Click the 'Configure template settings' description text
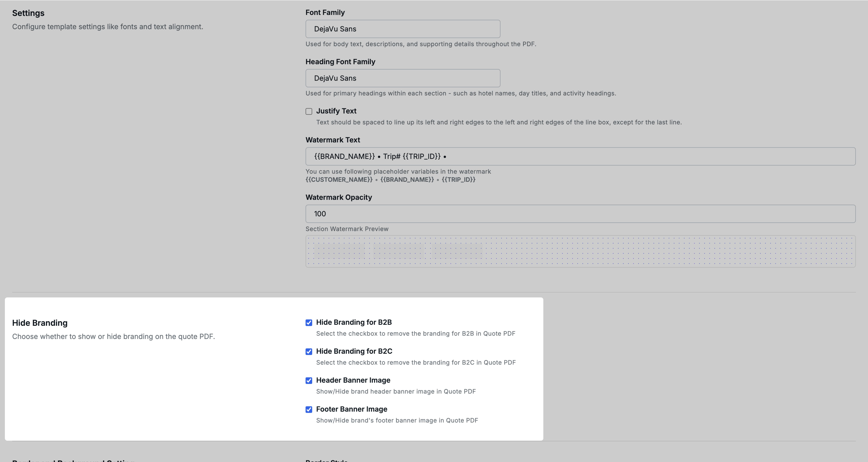The height and width of the screenshot is (462, 868). (108, 27)
